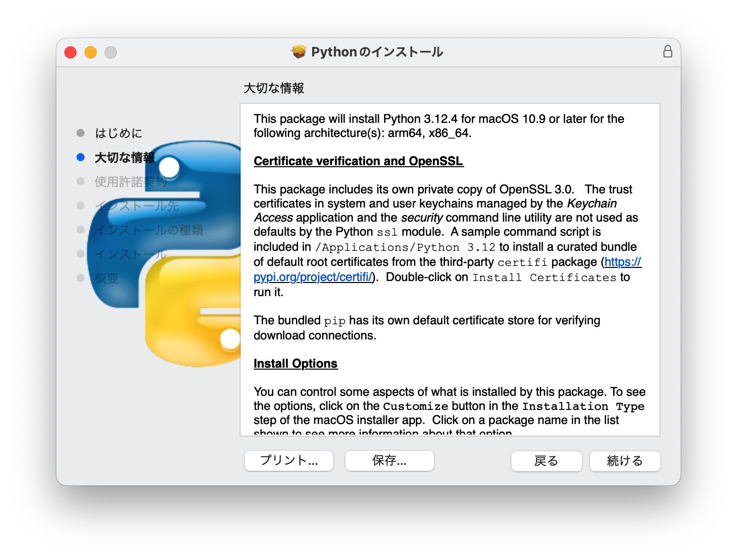Click the gray bullet beside はじめに step
Screen dimensions: 737x560
click(81, 133)
